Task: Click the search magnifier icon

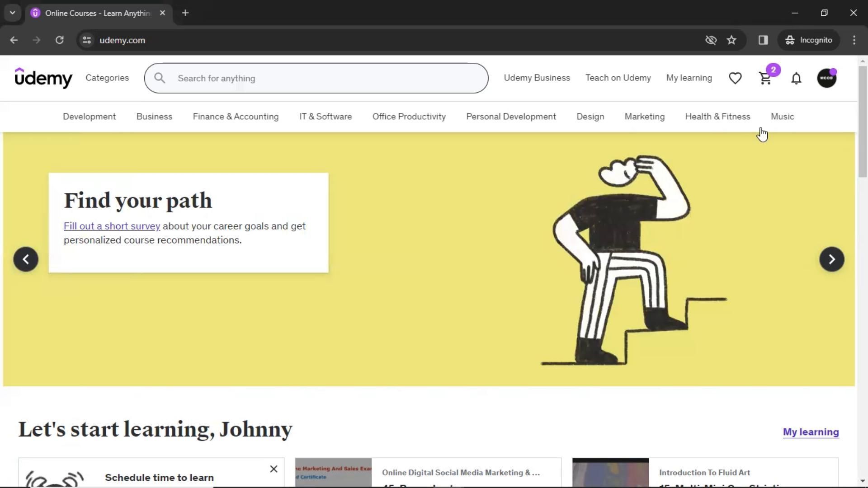Action: pyautogui.click(x=160, y=78)
